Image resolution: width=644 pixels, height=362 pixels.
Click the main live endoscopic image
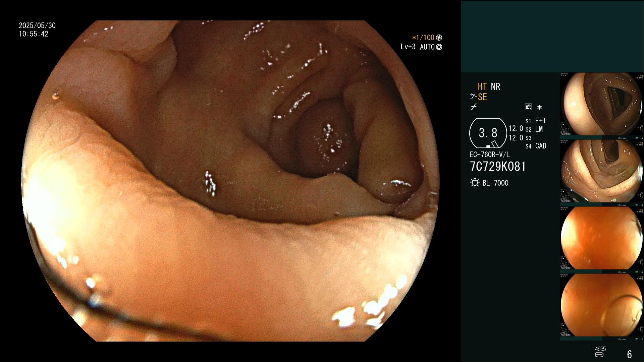pyautogui.click(x=231, y=181)
